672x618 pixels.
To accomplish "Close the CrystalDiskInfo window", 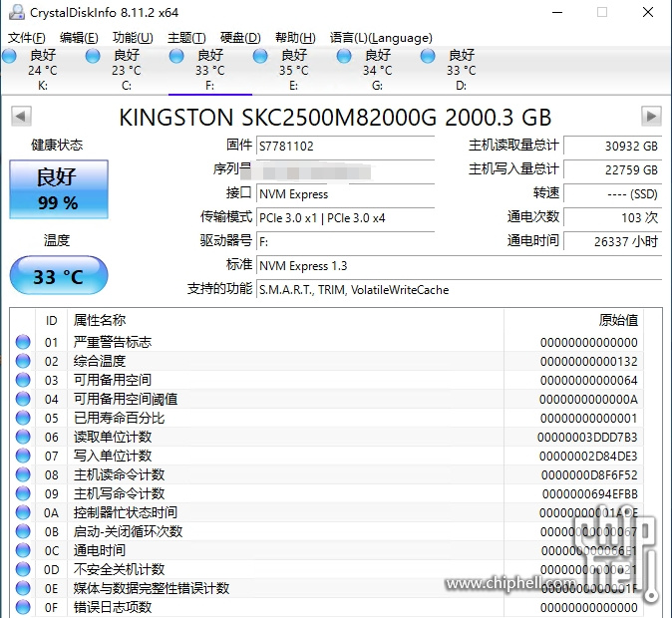I will pos(648,12).
